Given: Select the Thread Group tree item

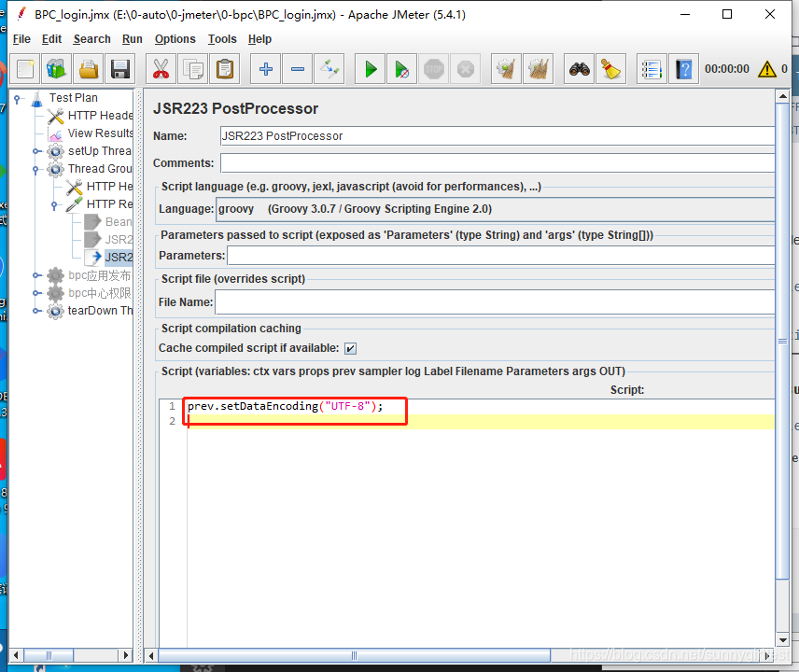Looking at the screenshot, I should [x=100, y=169].
